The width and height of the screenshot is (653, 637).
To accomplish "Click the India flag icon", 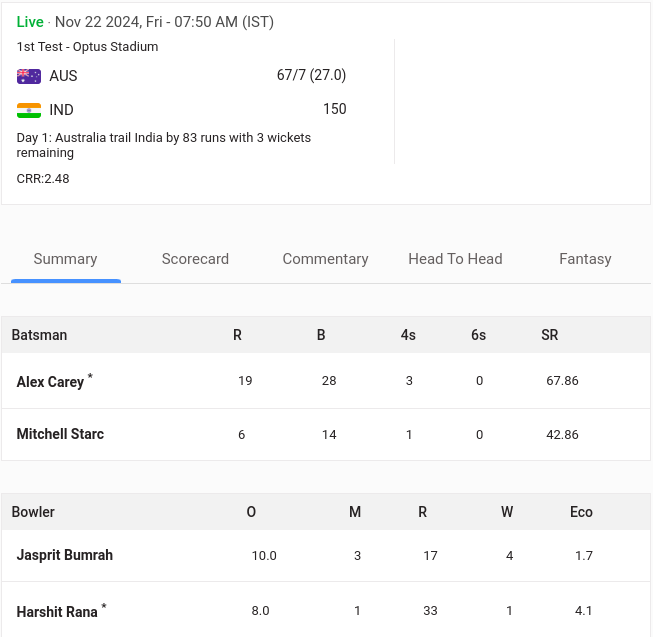I will [29, 110].
